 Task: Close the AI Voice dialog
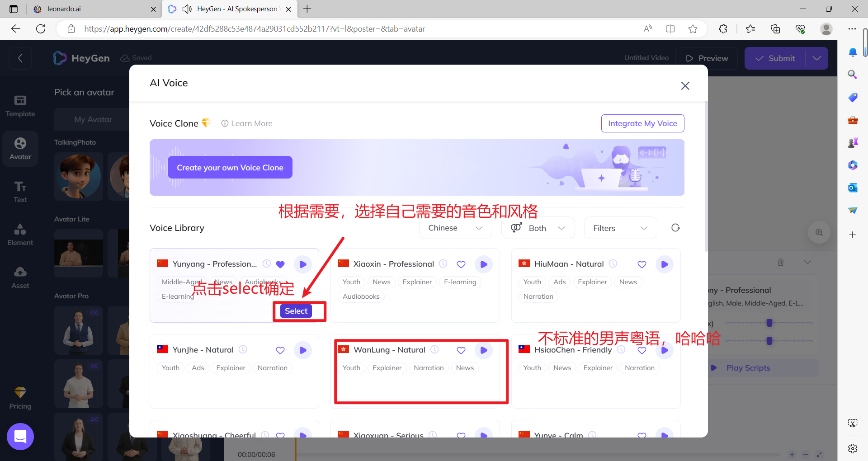tap(685, 86)
